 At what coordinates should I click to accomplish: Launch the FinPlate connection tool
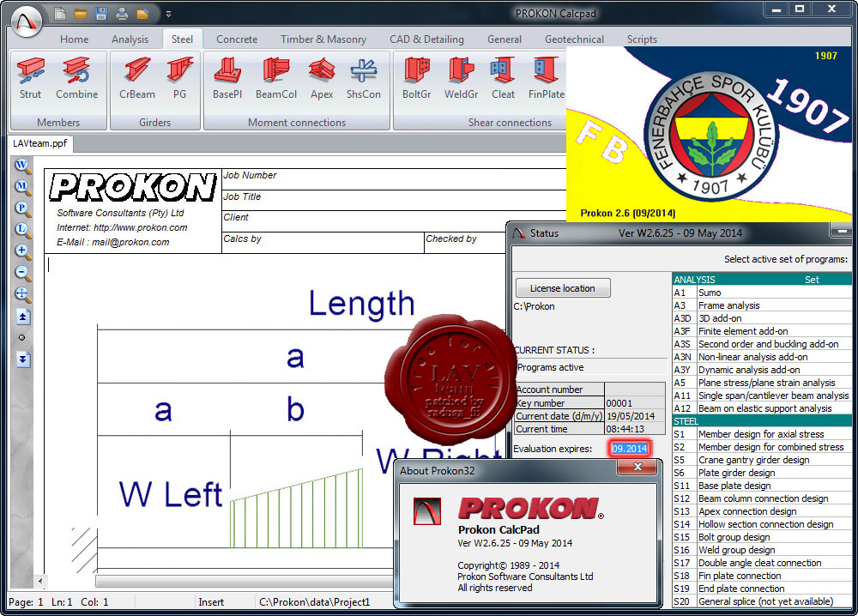pos(546,79)
